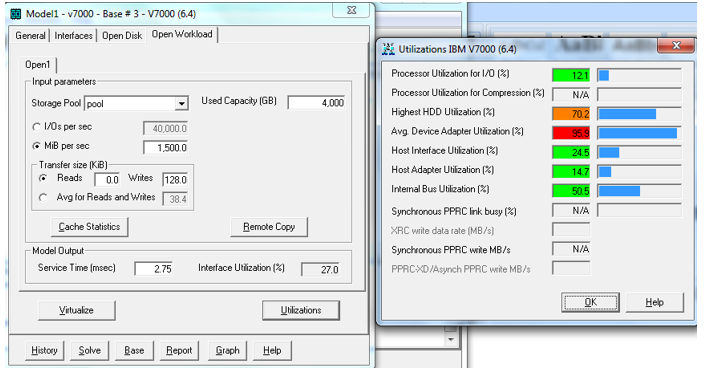Viewport: 705px width, 375px height.
Task: Click the orange 70.2 HDD utilization value
Action: (x=571, y=114)
